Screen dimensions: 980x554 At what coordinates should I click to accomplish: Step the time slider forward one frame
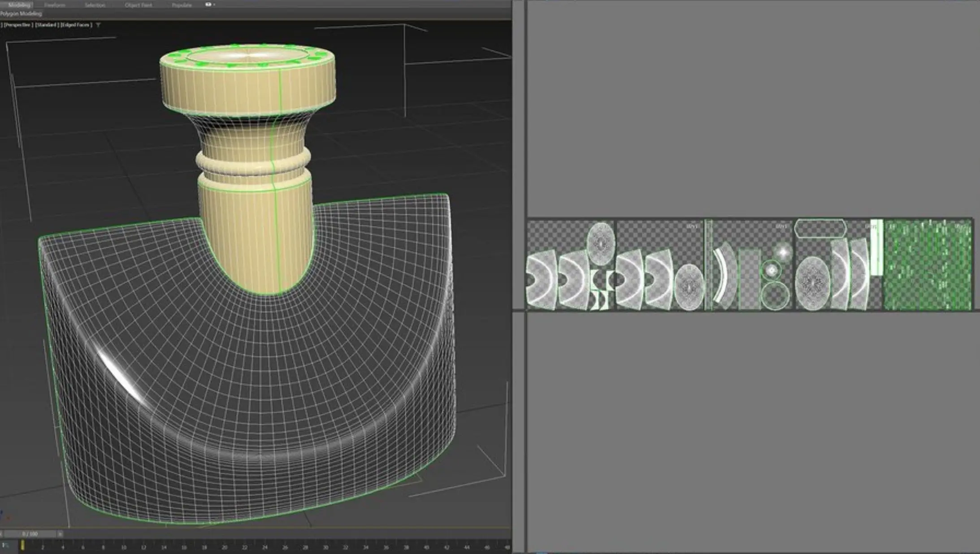click(x=60, y=534)
